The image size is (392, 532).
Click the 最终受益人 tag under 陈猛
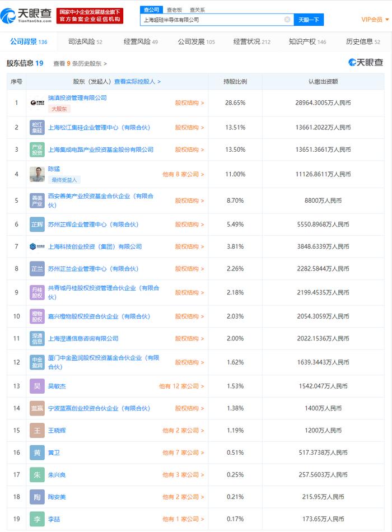pos(64,180)
